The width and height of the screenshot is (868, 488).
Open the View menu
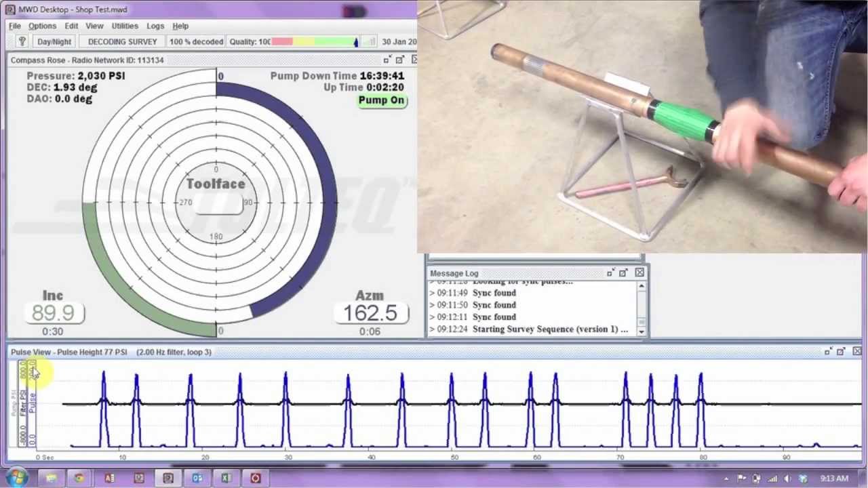tap(94, 26)
